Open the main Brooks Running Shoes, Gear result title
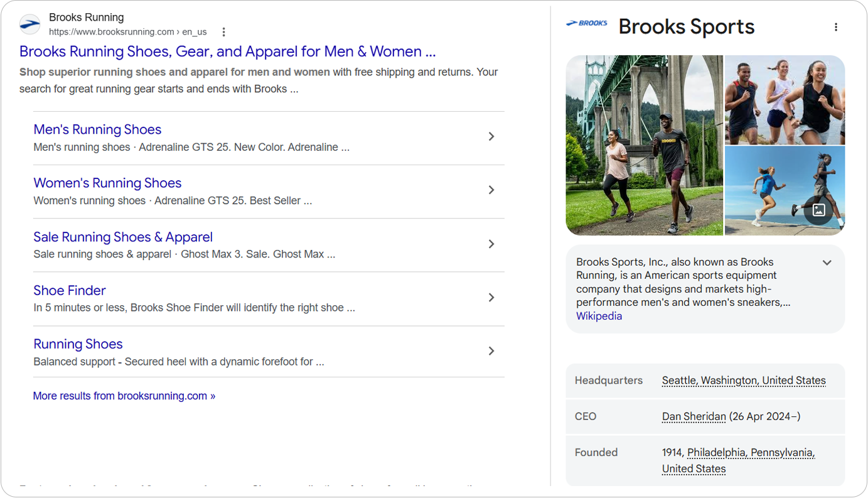The image size is (868, 498). [227, 51]
